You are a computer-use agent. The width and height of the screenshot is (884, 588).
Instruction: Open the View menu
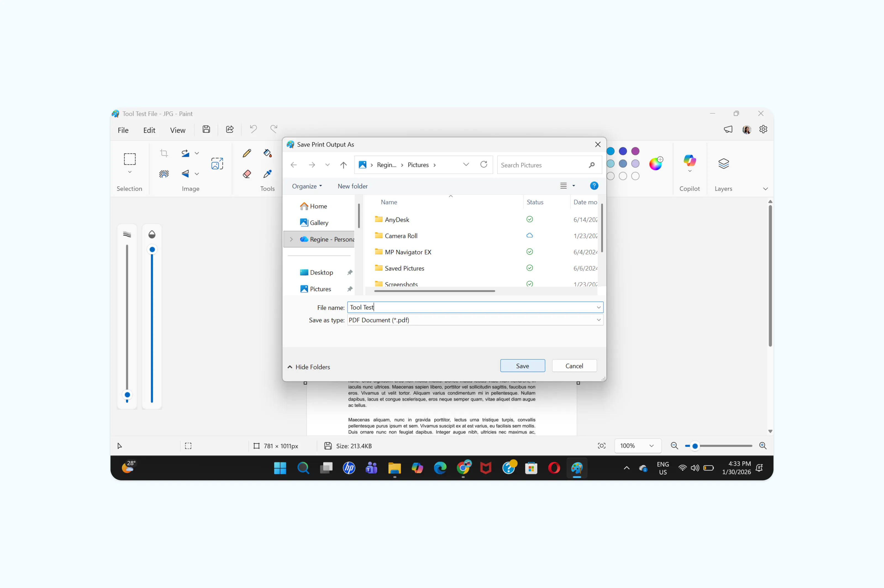coord(177,130)
